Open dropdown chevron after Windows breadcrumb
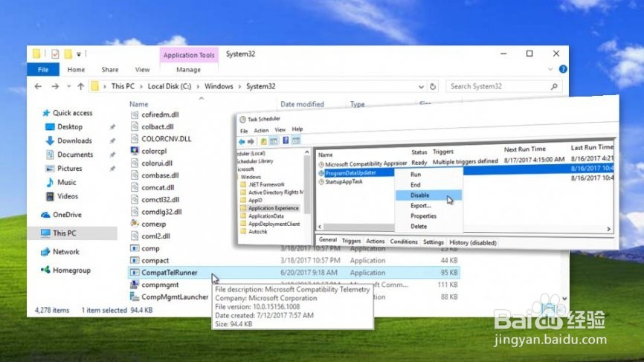 239,87
